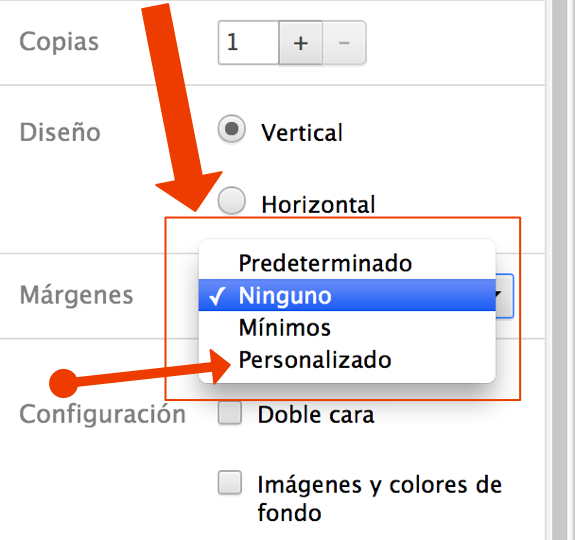Viewport: 575px width, 540px height.
Task: Click the checkmark icon beside Ninguno
Action: [217, 296]
